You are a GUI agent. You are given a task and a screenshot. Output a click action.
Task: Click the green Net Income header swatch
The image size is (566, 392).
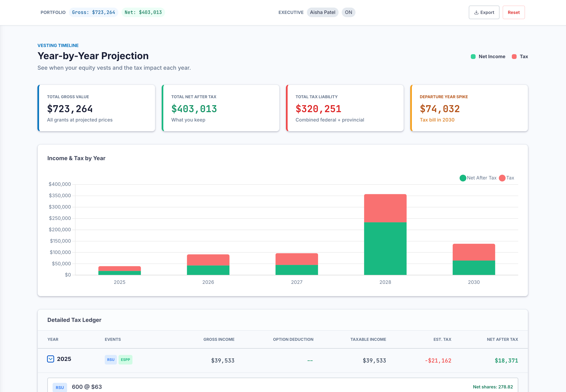point(473,57)
